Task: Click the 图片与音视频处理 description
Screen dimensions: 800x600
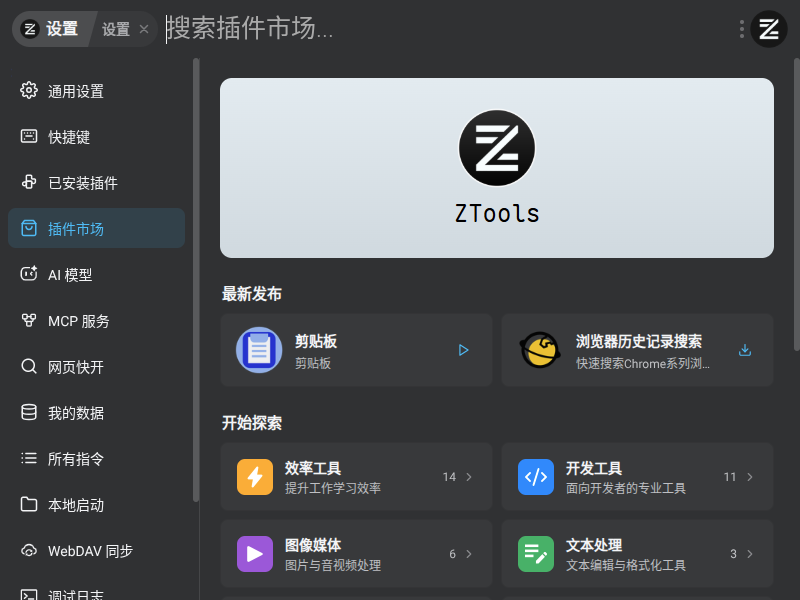Action: tap(333, 565)
